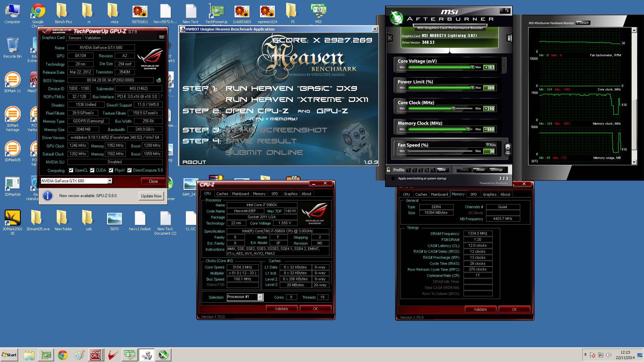Click ABOUT in the Heaven Benchmark window
Image resolution: width=644 pixels, height=362 pixels.
coord(194,162)
